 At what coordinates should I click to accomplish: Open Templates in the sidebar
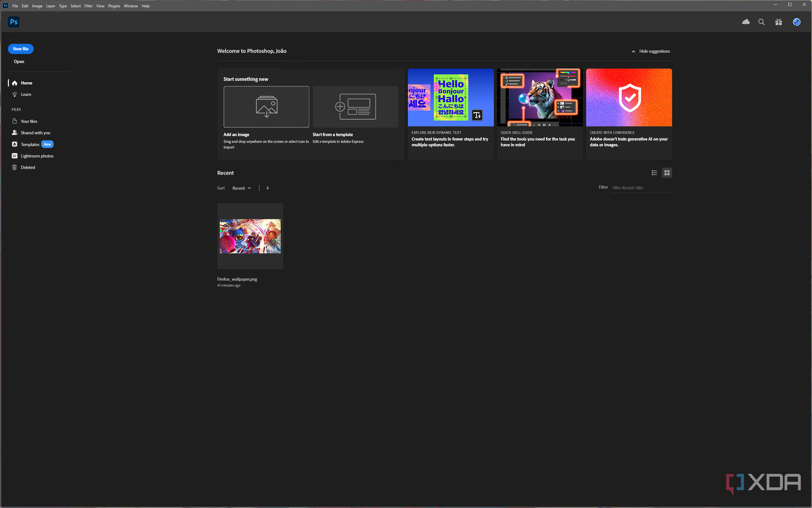[x=26, y=144]
